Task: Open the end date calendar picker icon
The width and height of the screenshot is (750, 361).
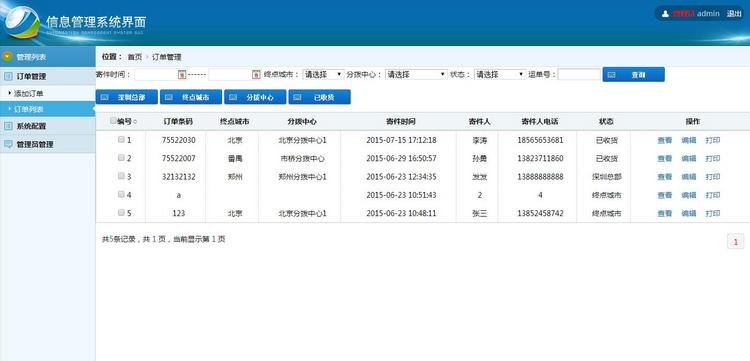Action: click(x=256, y=75)
